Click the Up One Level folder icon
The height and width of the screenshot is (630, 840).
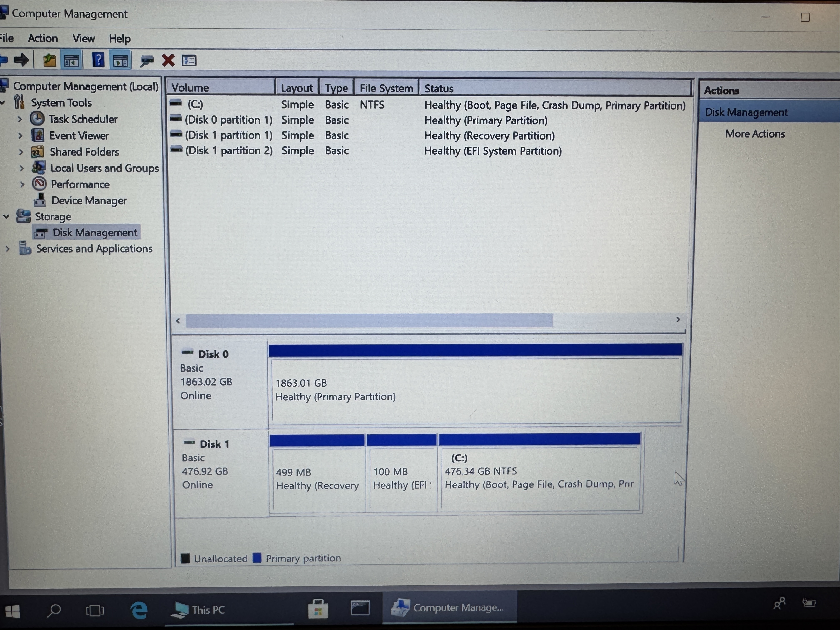[x=49, y=60]
